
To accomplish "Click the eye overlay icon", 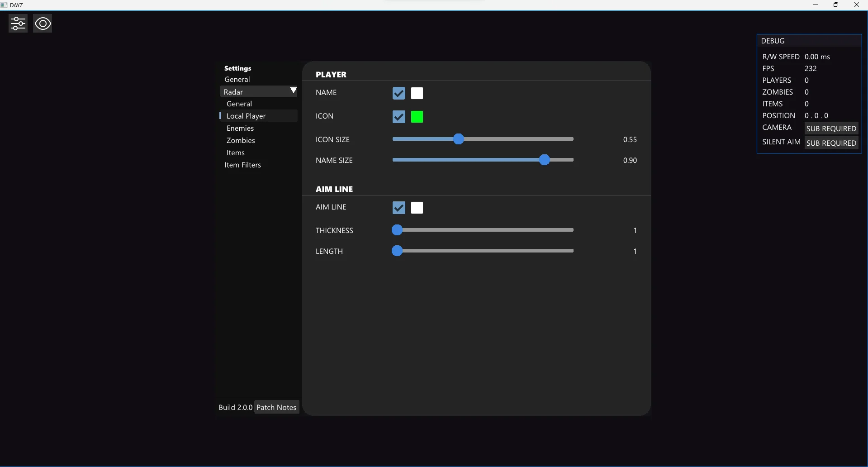I will (43, 24).
